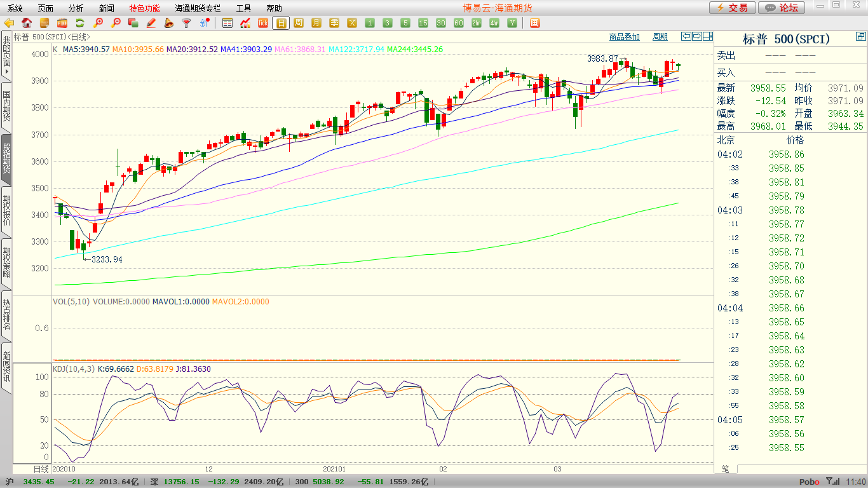Image resolution: width=868 pixels, height=488 pixels.
Task: Select the 5-minute period button
Action: (405, 23)
